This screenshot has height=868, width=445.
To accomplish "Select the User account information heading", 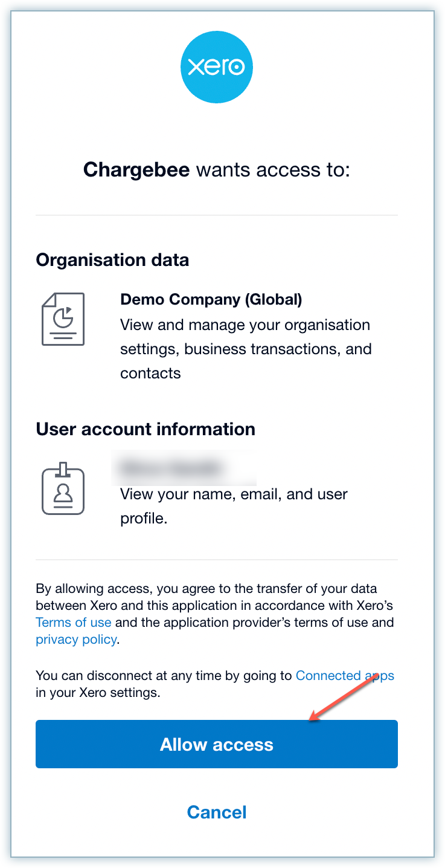I will pyautogui.click(x=146, y=429).
